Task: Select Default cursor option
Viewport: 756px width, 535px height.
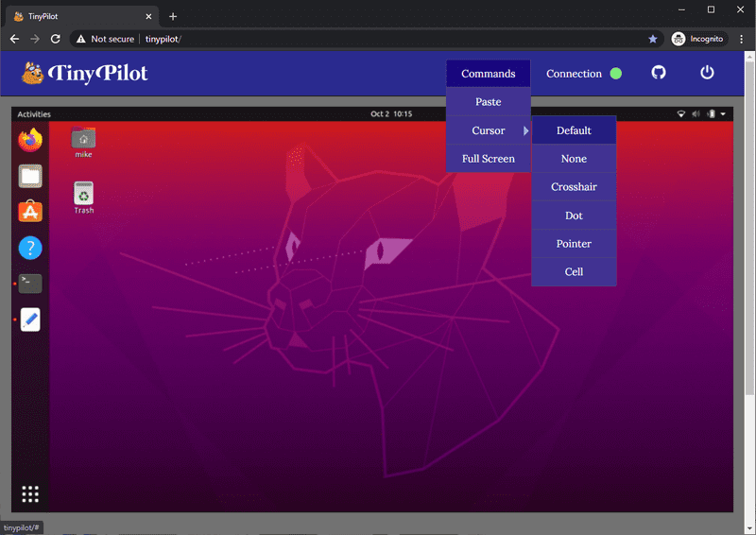Action: pos(574,130)
